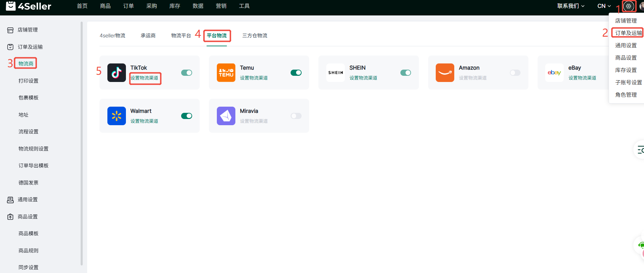Click eBay's 设置物流渠道 link

point(582,78)
